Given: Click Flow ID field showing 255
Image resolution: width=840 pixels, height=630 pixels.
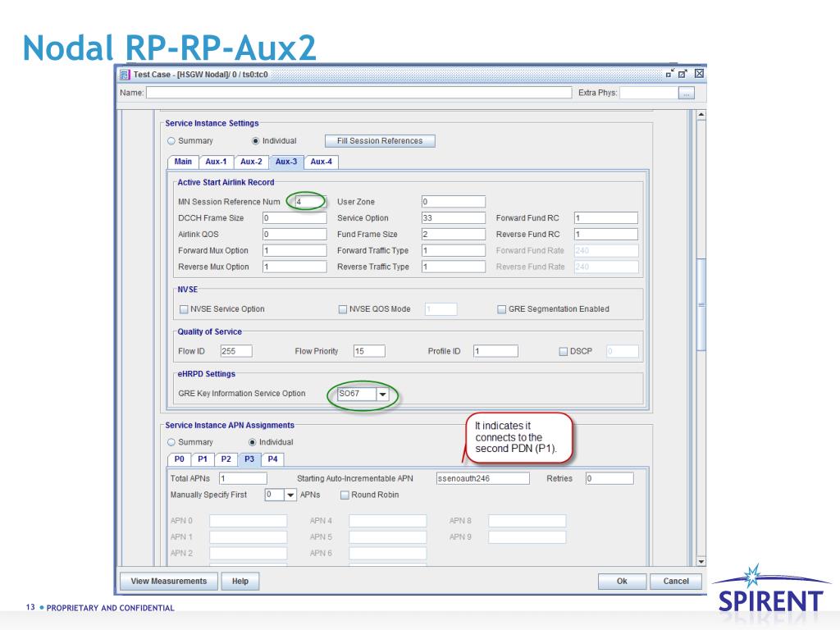Looking at the screenshot, I should [236, 351].
